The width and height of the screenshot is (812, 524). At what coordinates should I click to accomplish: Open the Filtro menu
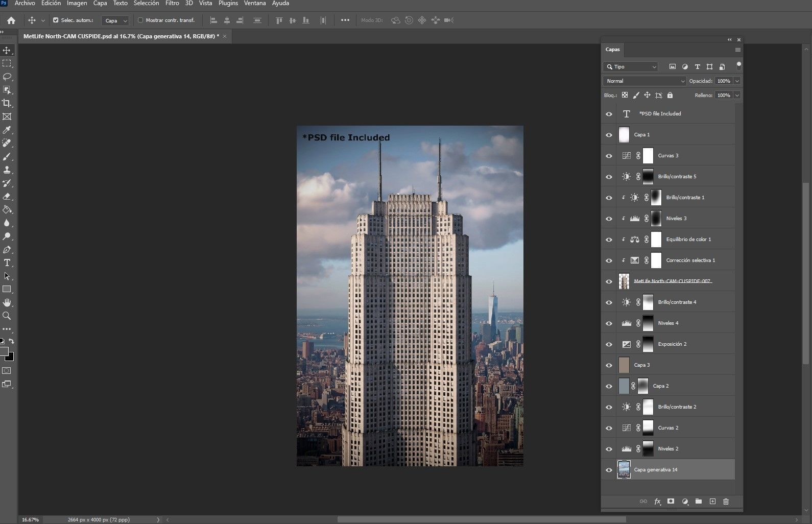click(172, 3)
